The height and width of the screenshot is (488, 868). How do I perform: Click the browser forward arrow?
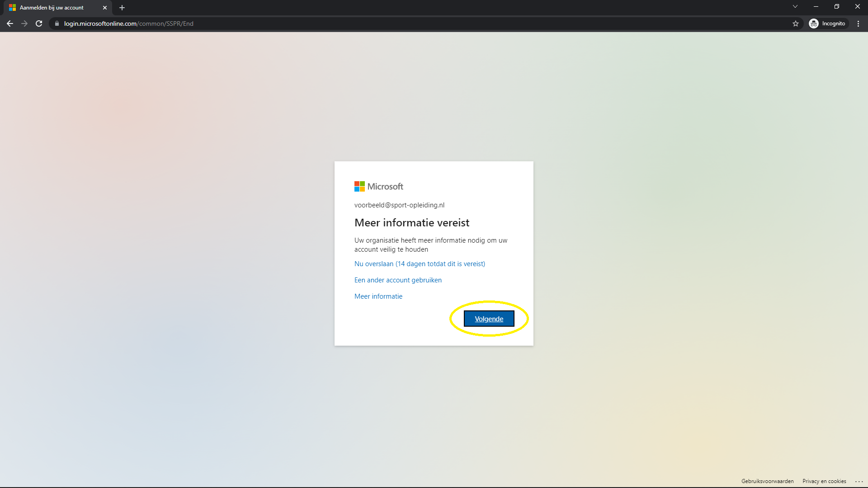pos(24,23)
